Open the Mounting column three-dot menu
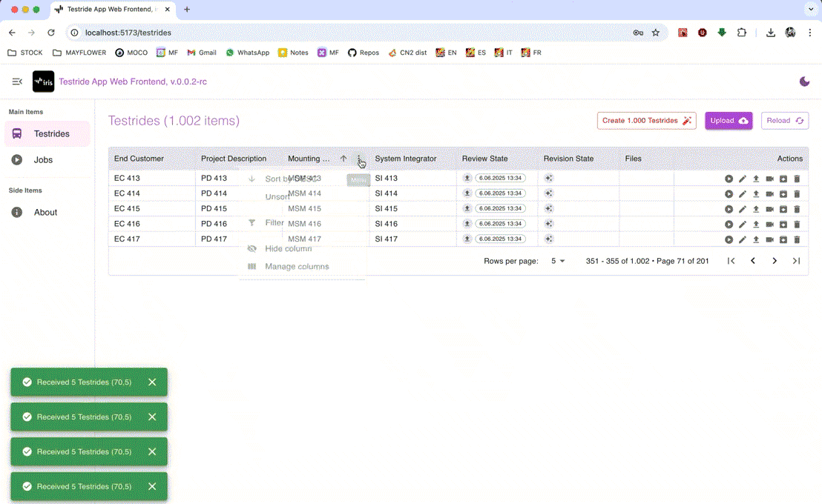 (359, 159)
